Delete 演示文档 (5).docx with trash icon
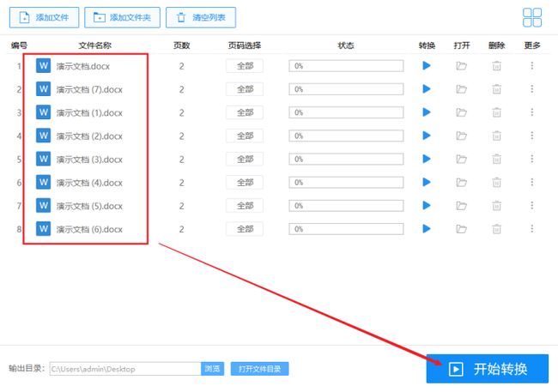Image resolution: width=558 pixels, height=392 pixels. tap(496, 206)
